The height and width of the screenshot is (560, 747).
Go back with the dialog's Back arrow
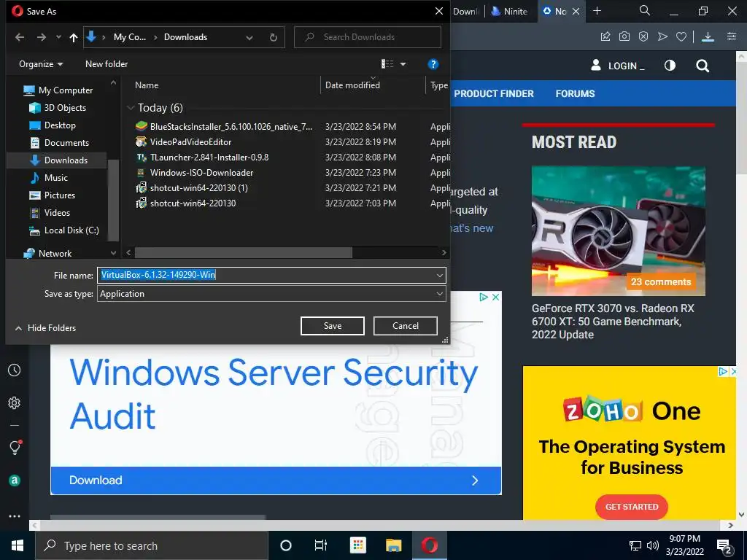pyautogui.click(x=20, y=37)
